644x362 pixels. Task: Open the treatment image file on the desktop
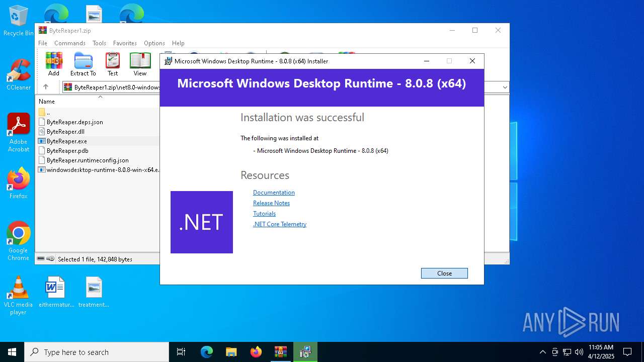[x=94, y=292]
